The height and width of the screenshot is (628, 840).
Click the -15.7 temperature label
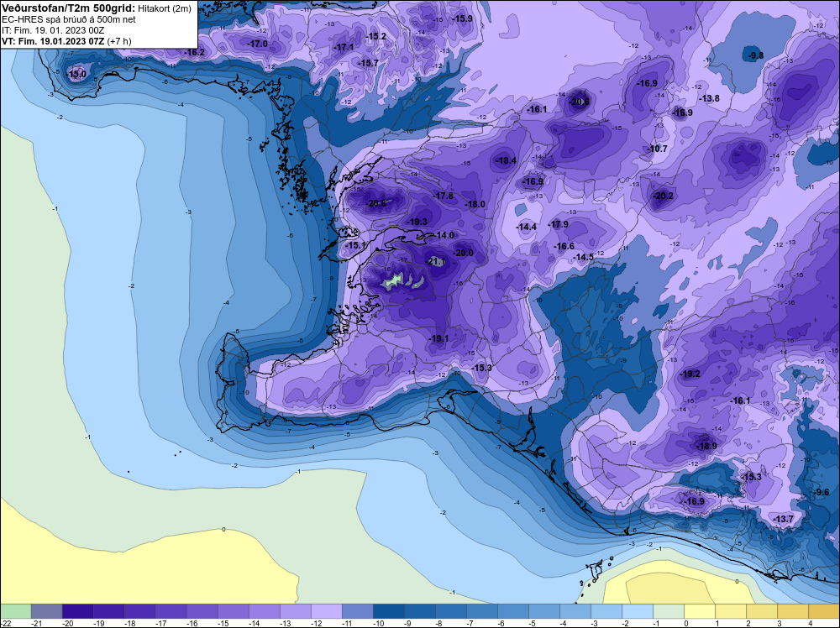click(368, 63)
